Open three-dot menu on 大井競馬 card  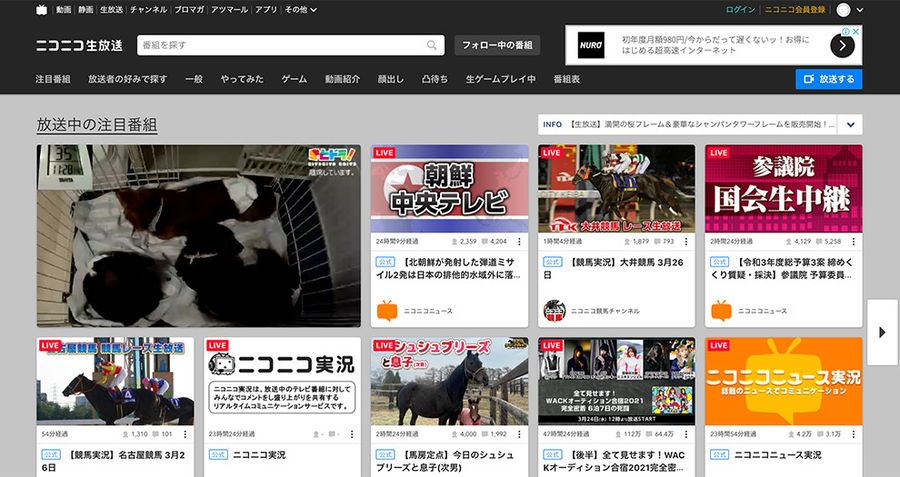coord(686,242)
